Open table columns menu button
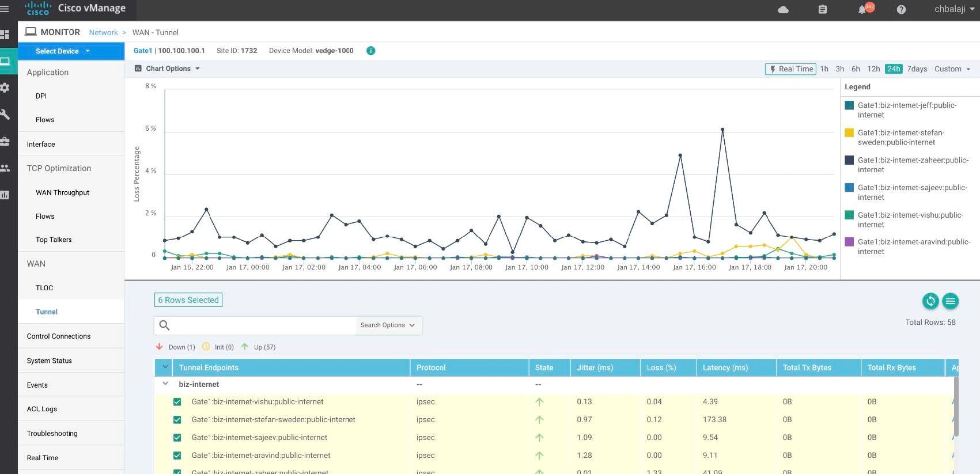Screen dimensions: 980x474 pos(951,301)
